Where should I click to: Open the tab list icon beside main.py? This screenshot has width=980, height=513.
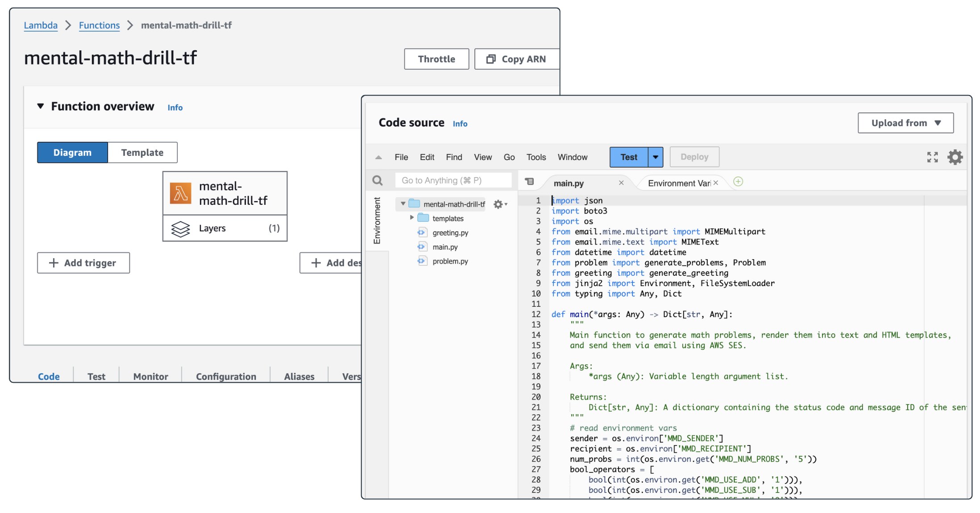[529, 181]
